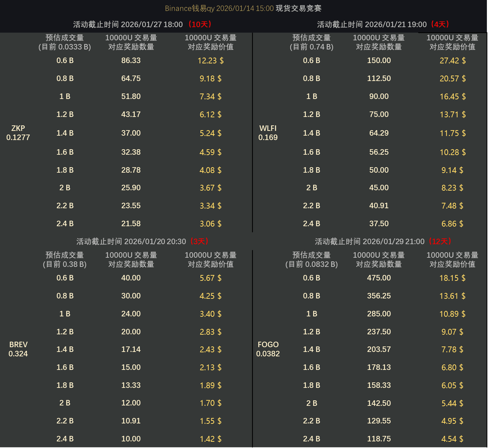Select WLFI reward quantity '150.00'
The height and width of the screenshot is (448, 488).
click(x=379, y=60)
